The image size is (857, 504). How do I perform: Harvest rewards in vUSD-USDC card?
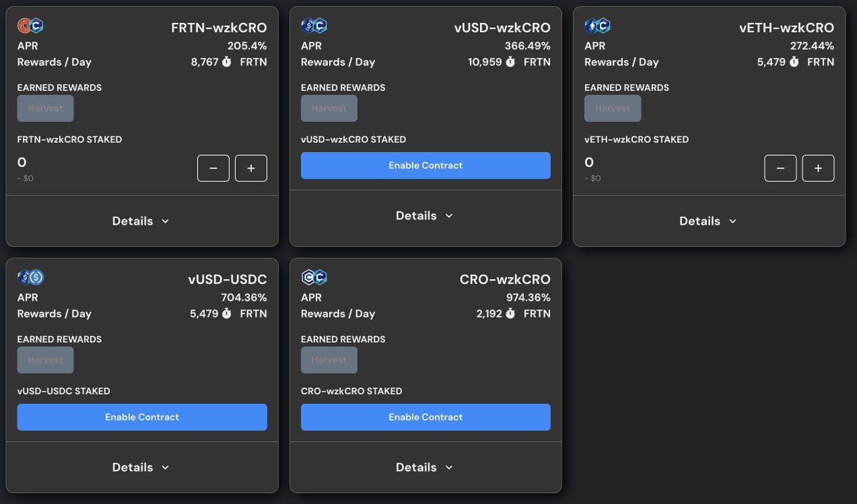point(45,360)
